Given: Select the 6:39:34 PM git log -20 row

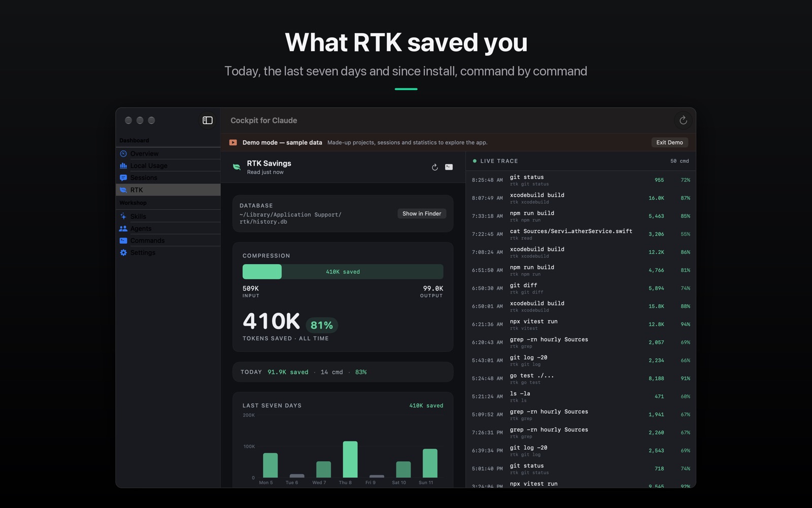Looking at the screenshot, I should 581,451.
